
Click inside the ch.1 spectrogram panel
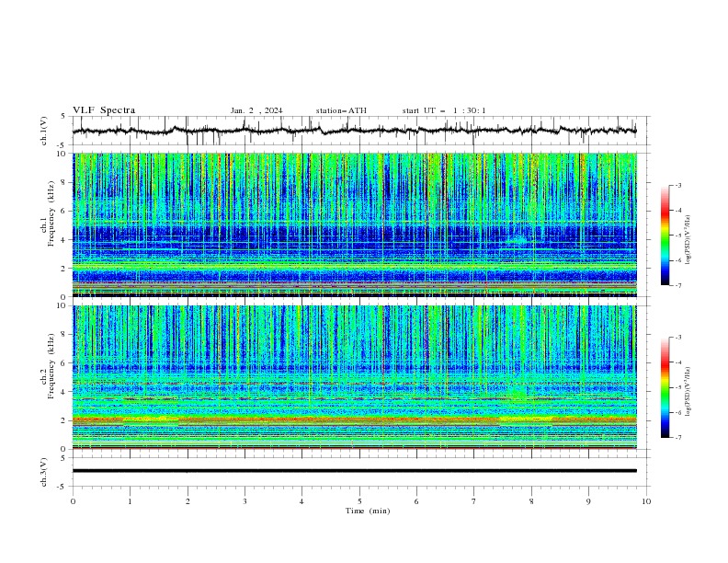click(x=355, y=224)
